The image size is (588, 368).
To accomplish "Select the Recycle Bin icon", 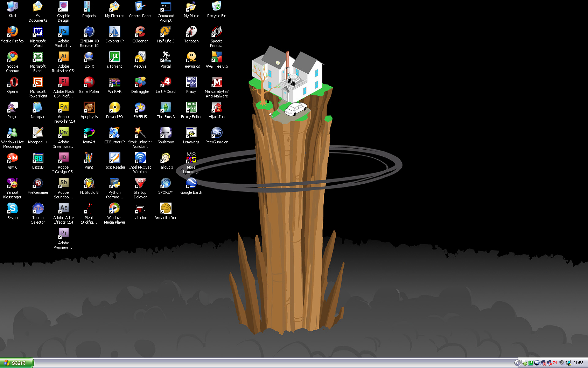I will (217, 7).
